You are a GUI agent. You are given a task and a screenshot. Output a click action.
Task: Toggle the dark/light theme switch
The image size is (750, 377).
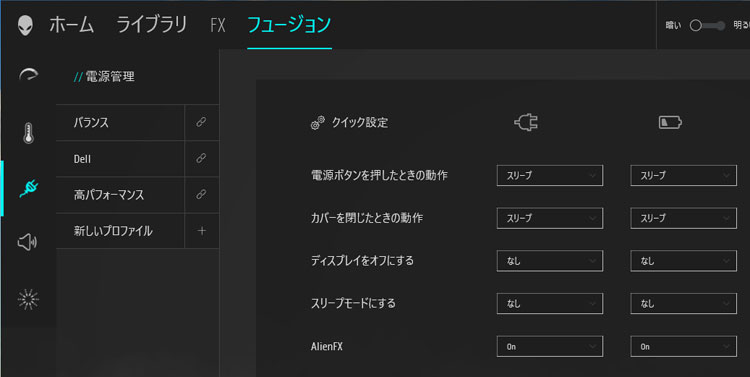click(x=707, y=25)
